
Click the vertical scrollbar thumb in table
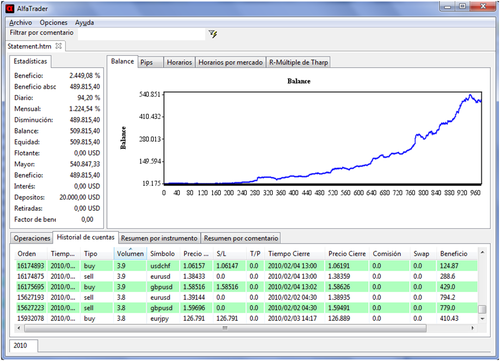482,309
